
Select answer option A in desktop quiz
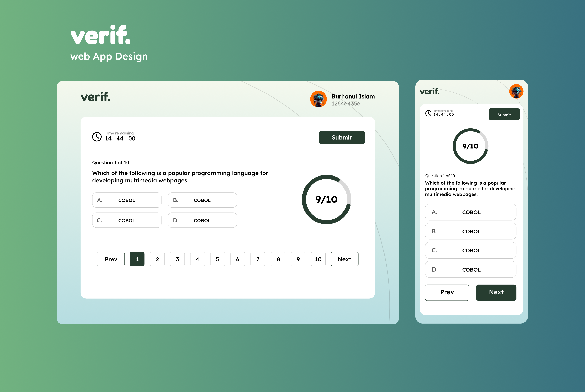[127, 200]
